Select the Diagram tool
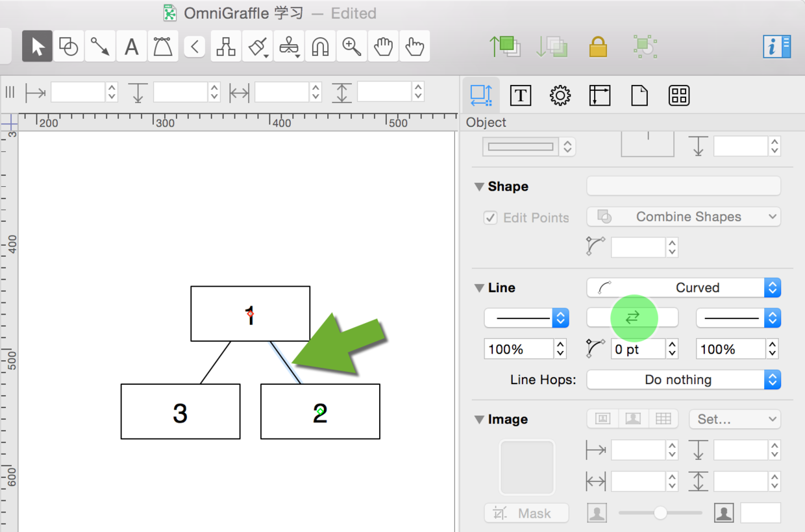This screenshot has height=532, width=805. pyautogui.click(x=226, y=46)
